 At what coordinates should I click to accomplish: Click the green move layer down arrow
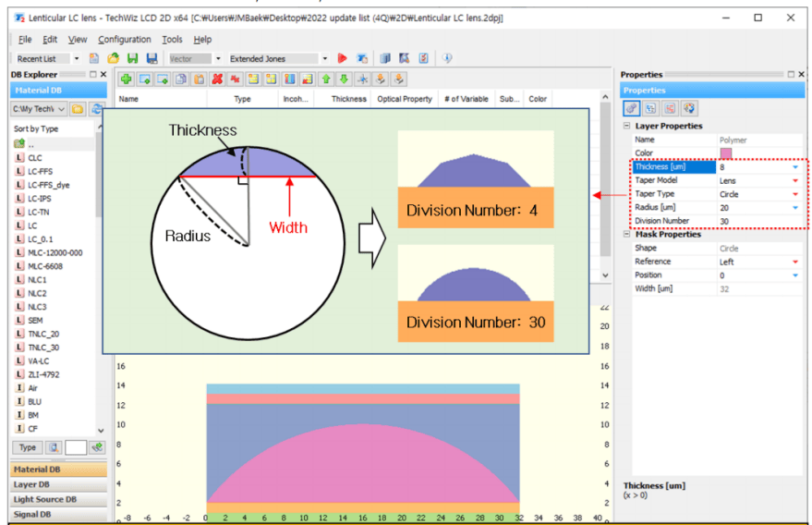point(344,79)
